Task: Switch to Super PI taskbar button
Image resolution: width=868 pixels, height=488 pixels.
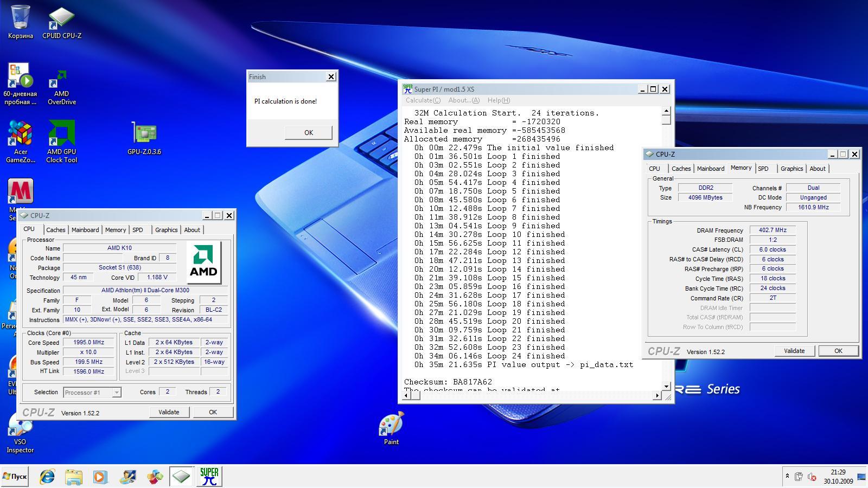Action: click(209, 477)
